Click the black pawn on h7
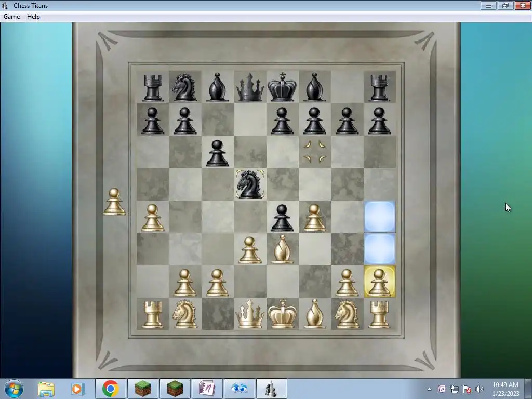This screenshot has width=532, height=399. tap(379, 121)
